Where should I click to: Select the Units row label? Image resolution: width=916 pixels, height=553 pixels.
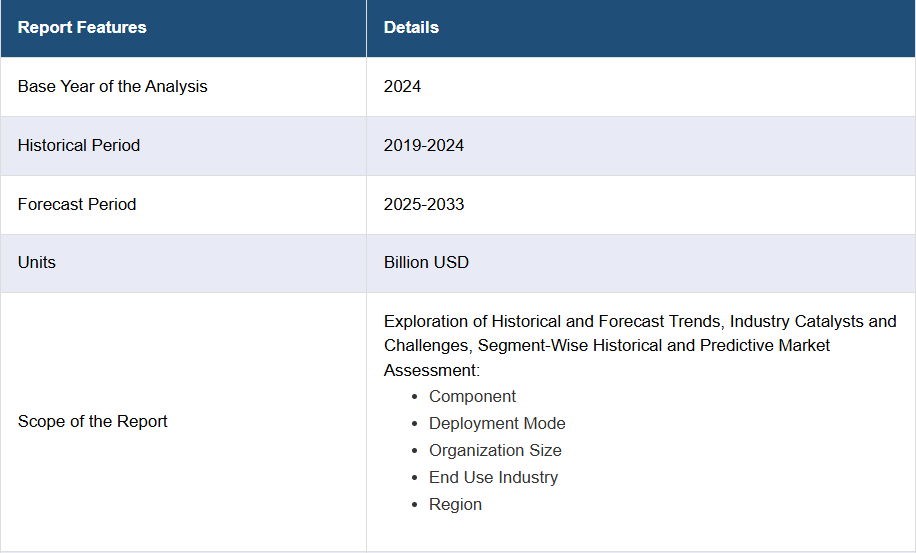(x=37, y=263)
